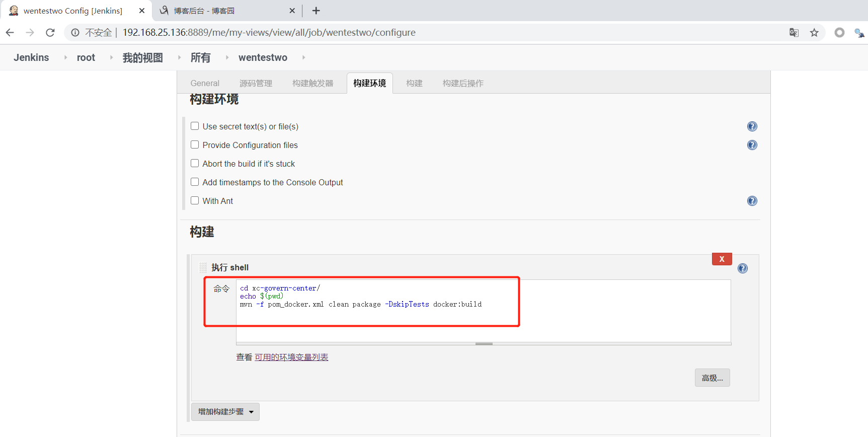Viewport: 868px width, 437px height.
Task: Go back to the previous page
Action: [x=10, y=33]
